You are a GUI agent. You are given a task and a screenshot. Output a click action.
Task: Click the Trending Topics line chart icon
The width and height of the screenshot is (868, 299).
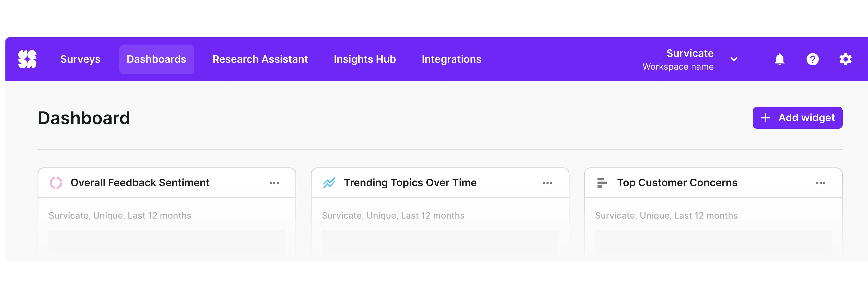coord(329,183)
